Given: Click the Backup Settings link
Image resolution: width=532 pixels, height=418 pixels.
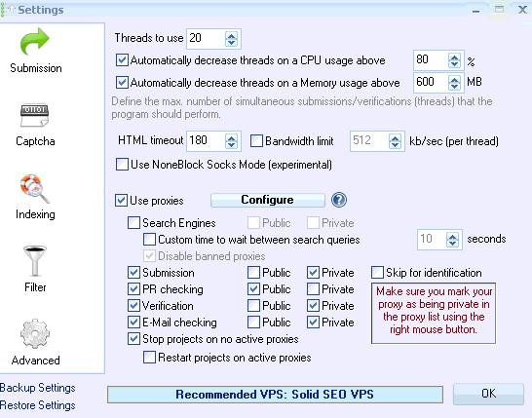Looking at the screenshot, I should point(38,388).
